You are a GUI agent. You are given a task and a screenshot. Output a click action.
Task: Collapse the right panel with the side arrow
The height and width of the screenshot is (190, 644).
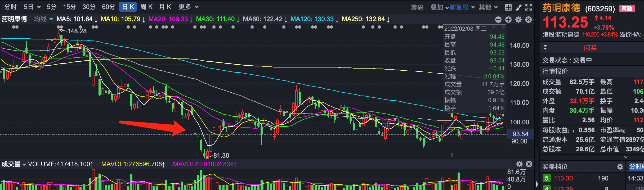[537, 184]
